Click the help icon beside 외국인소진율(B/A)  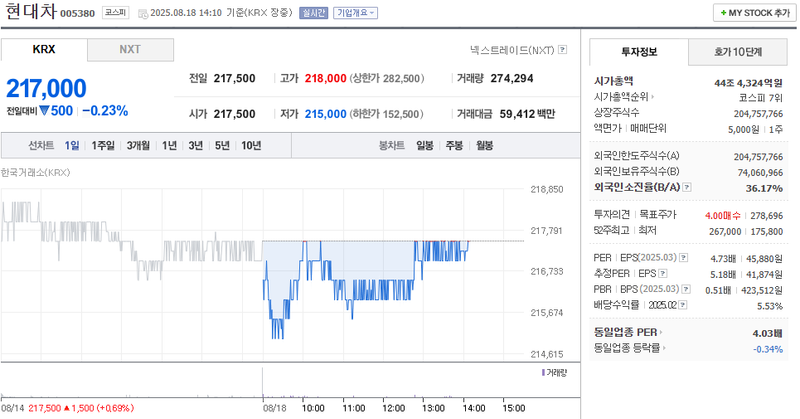(687, 187)
